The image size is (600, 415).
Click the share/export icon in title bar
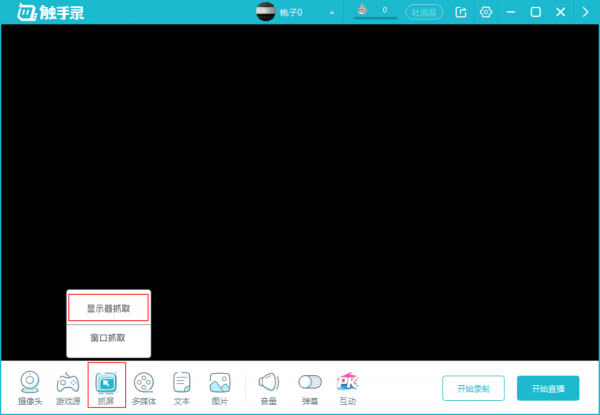click(461, 12)
